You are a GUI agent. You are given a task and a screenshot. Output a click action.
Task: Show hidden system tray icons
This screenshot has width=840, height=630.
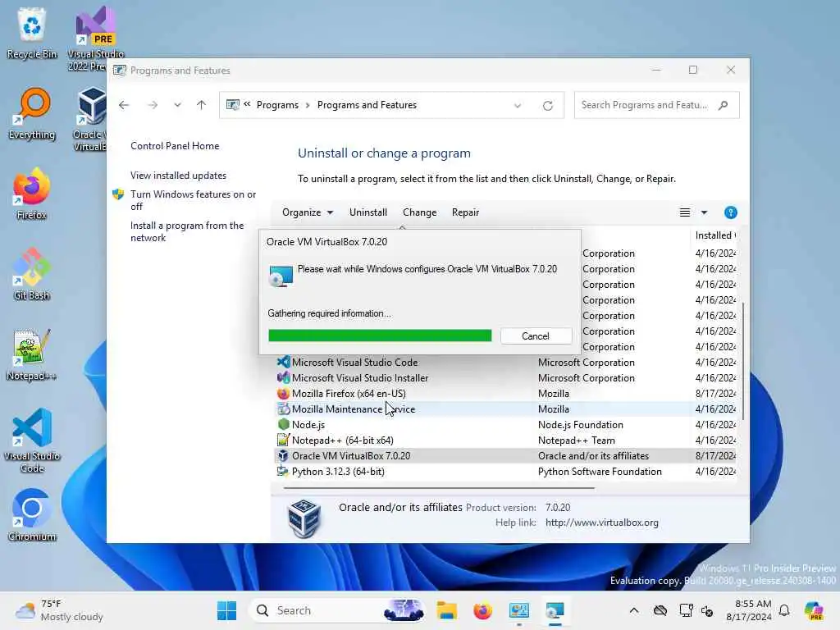click(634, 610)
